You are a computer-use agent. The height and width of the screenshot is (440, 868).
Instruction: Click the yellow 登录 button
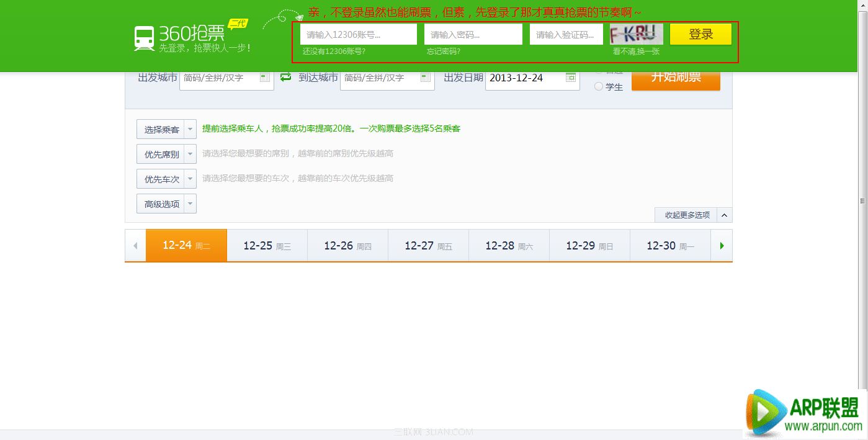(700, 35)
